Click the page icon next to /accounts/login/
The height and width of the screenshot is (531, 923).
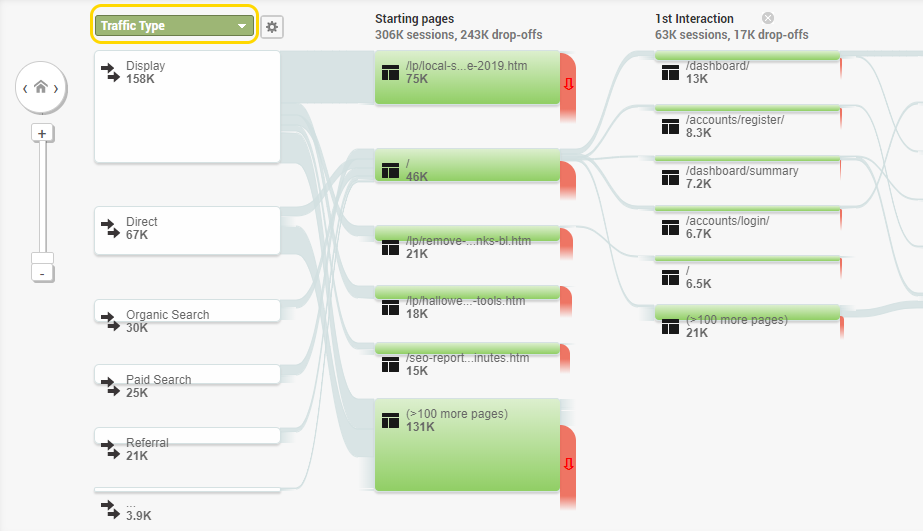click(x=670, y=227)
